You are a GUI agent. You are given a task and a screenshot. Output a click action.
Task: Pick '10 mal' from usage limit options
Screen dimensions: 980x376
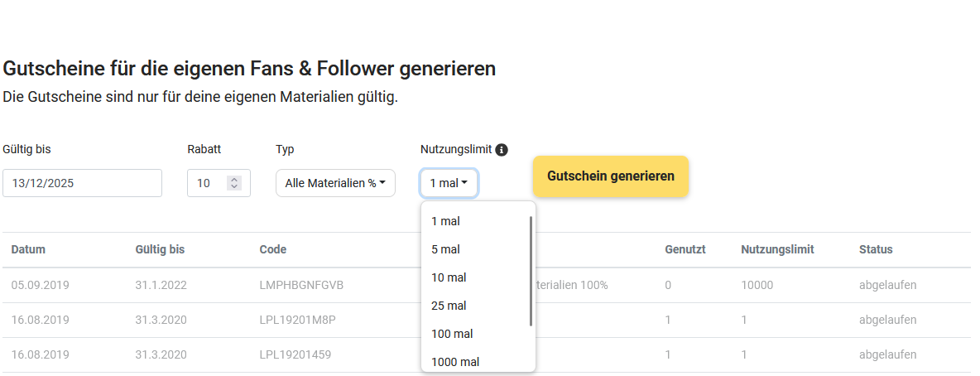pyautogui.click(x=449, y=277)
